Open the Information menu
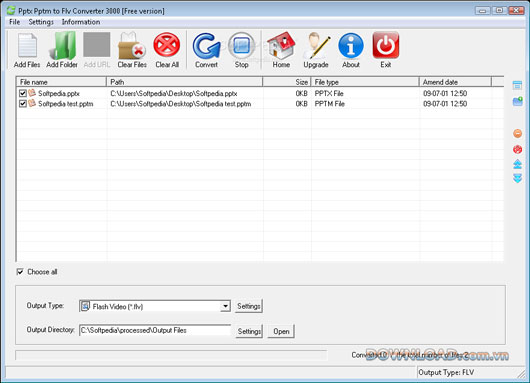The width and height of the screenshot is (530, 383). point(81,22)
